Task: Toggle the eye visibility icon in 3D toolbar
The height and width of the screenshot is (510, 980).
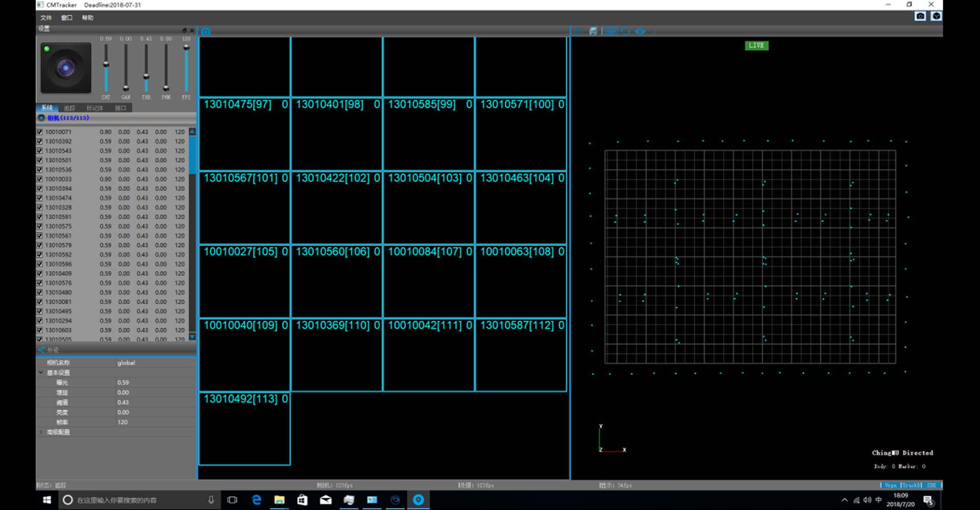Action: tap(640, 32)
